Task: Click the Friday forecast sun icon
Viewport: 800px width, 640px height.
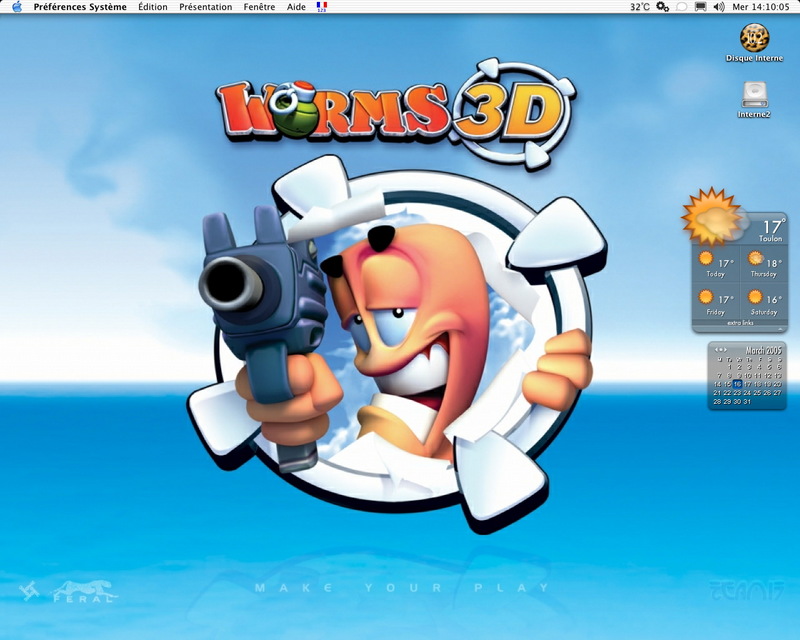Action: [x=706, y=297]
